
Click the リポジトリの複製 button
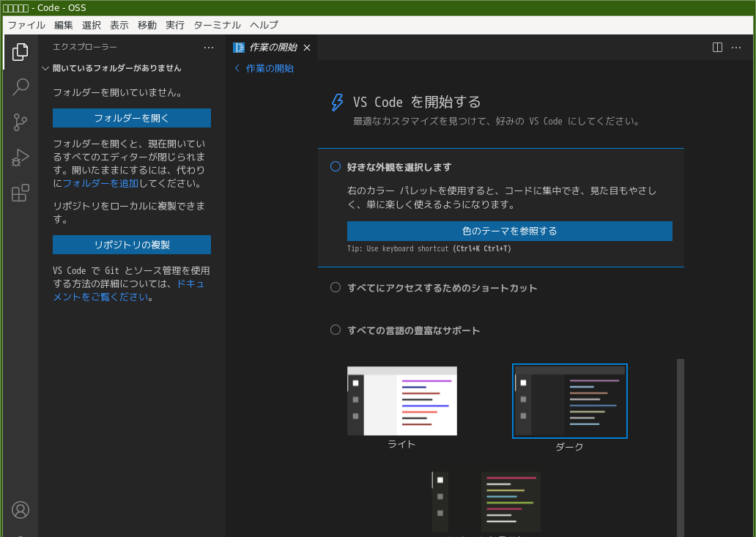point(132,245)
